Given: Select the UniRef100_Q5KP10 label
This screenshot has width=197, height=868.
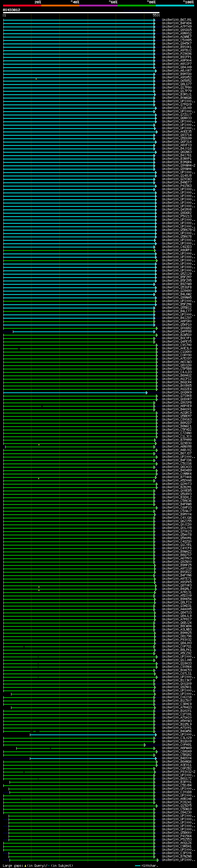Looking at the screenshot, I should coord(177,325).
